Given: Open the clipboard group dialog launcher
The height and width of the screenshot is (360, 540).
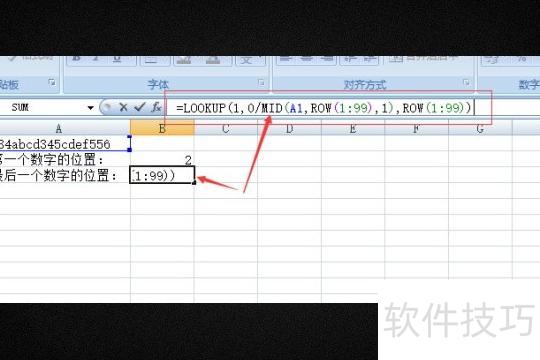Looking at the screenshot, I should [52, 82].
